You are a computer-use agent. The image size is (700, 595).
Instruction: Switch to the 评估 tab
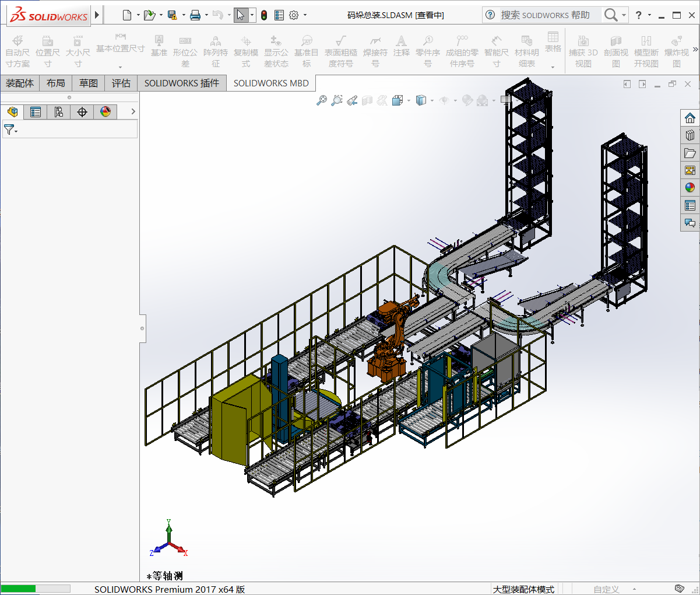[x=121, y=83]
